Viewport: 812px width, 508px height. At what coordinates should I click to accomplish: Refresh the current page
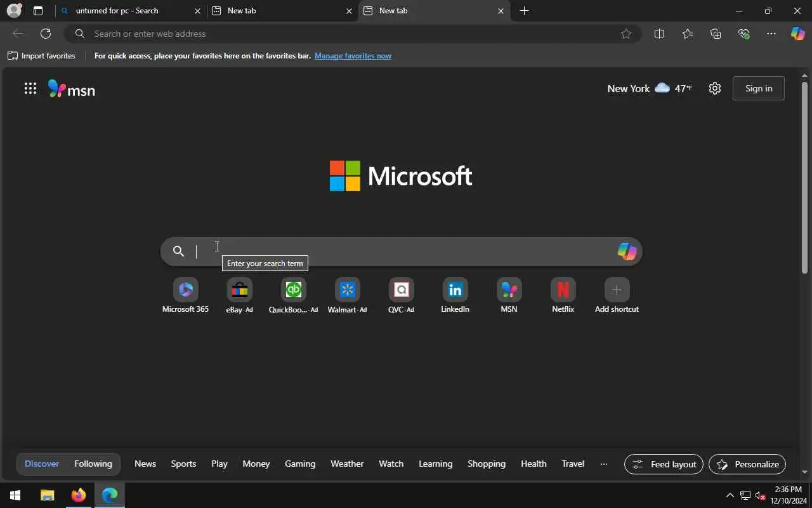coord(46,34)
